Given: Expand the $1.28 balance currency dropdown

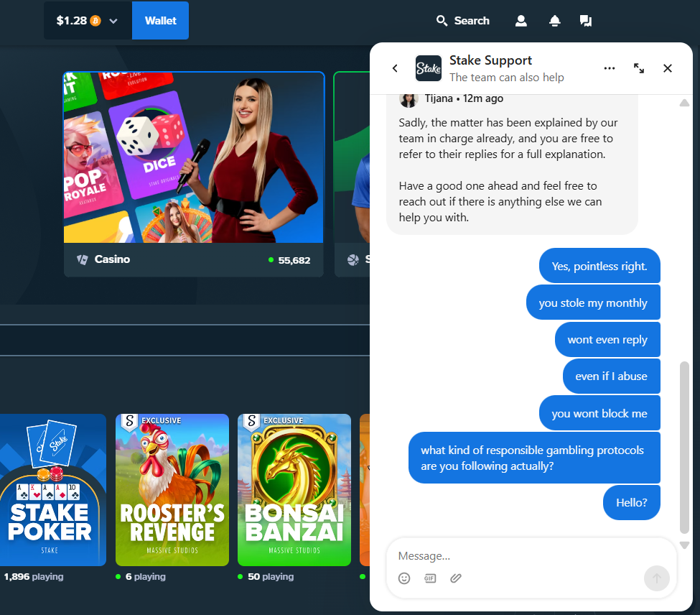Looking at the screenshot, I should 113,21.
